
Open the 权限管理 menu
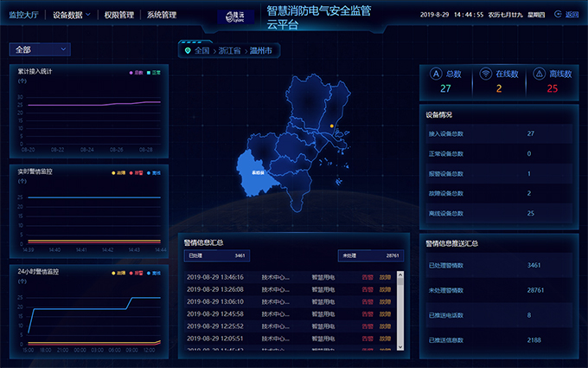coord(118,15)
